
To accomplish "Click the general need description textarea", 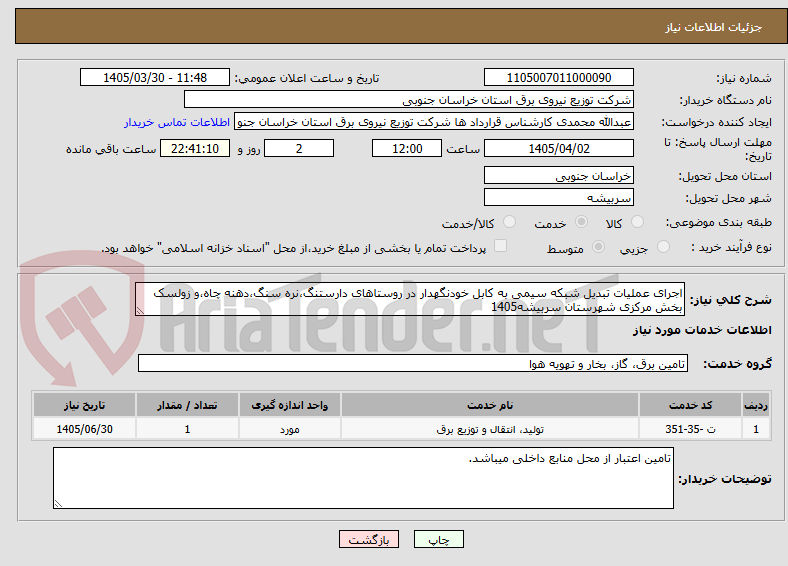I will point(410,300).
